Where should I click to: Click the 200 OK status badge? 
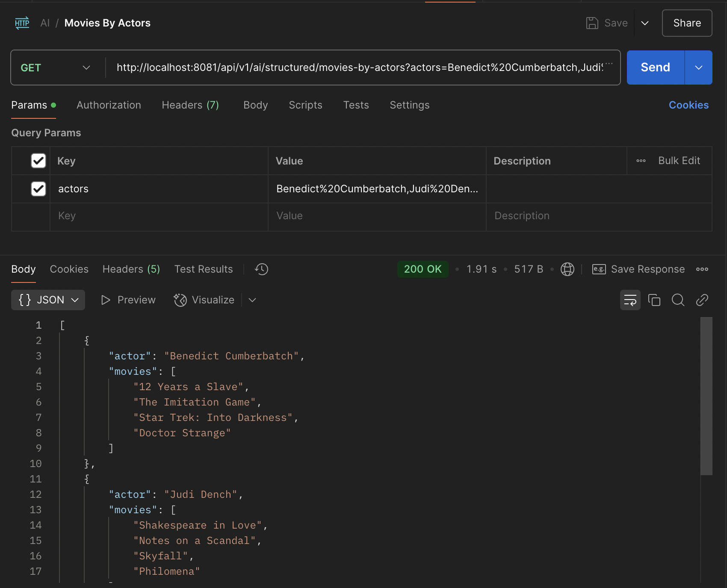[x=423, y=269]
